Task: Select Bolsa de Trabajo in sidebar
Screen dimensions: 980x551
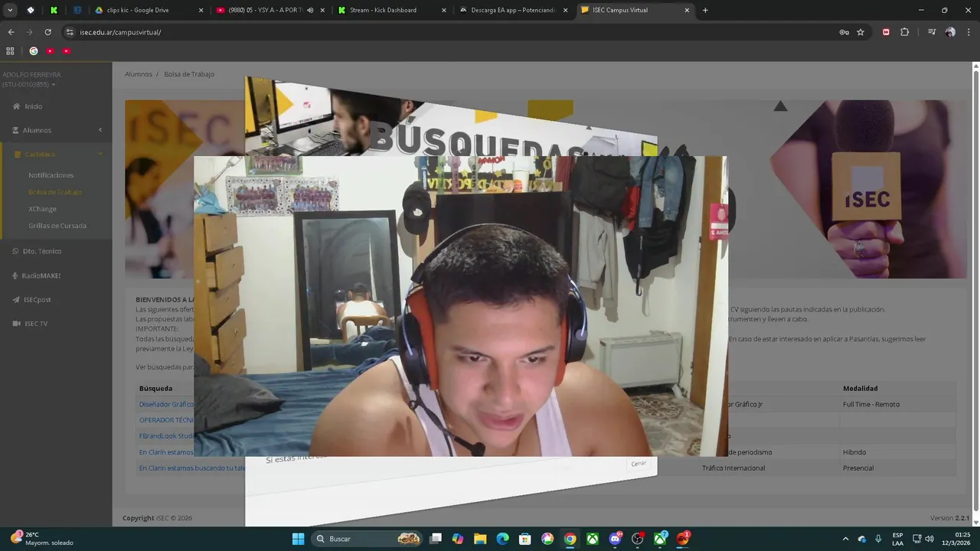Action: 55,192
